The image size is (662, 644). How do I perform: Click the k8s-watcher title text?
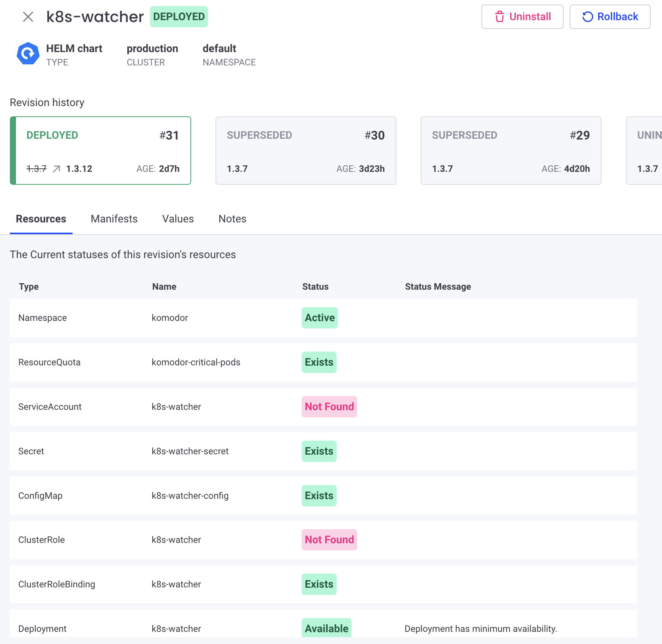coord(95,17)
